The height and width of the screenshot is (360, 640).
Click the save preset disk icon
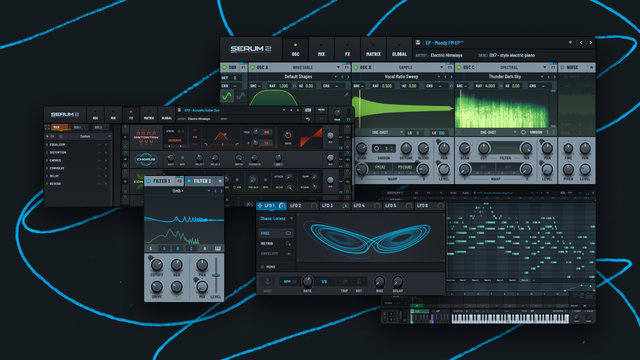click(x=418, y=42)
